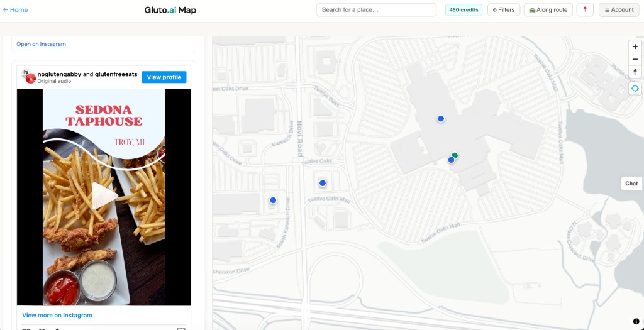Click the red pin drop button

(585, 10)
